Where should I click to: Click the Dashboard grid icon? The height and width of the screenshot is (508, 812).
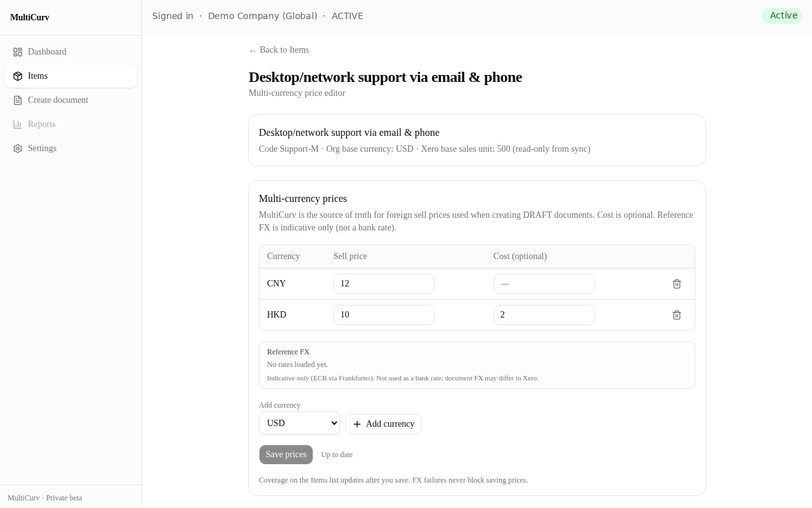point(18,52)
